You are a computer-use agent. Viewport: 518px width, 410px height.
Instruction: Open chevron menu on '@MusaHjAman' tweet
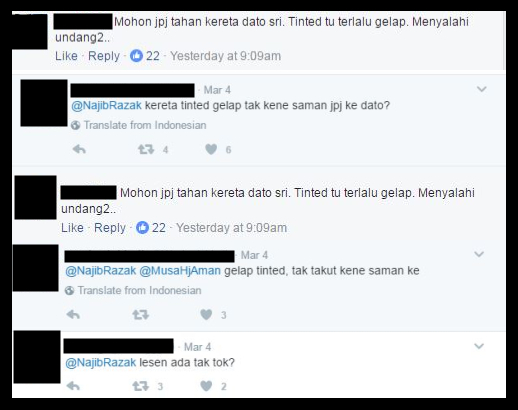pyautogui.click(x=479, y=254)
